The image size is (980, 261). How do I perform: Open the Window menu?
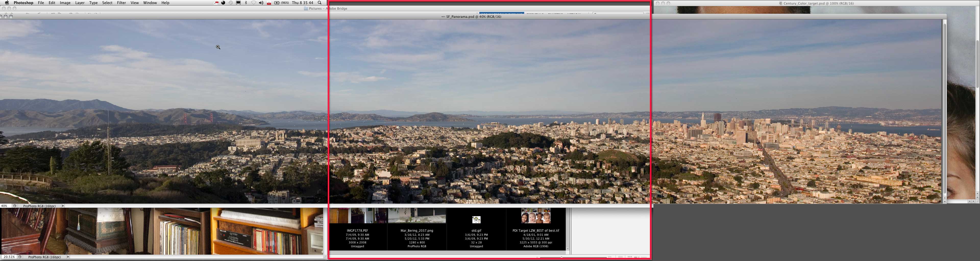point(150,3)
